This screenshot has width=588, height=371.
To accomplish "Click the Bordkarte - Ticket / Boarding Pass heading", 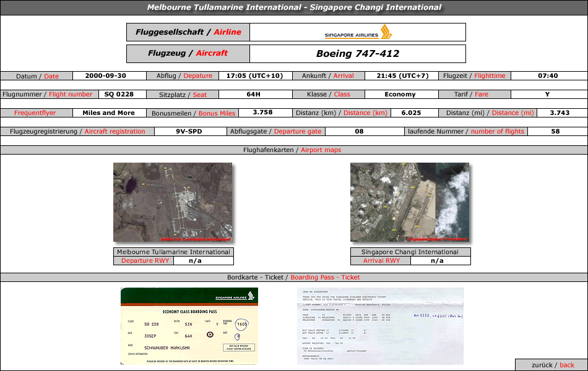I will click(293, 277).
